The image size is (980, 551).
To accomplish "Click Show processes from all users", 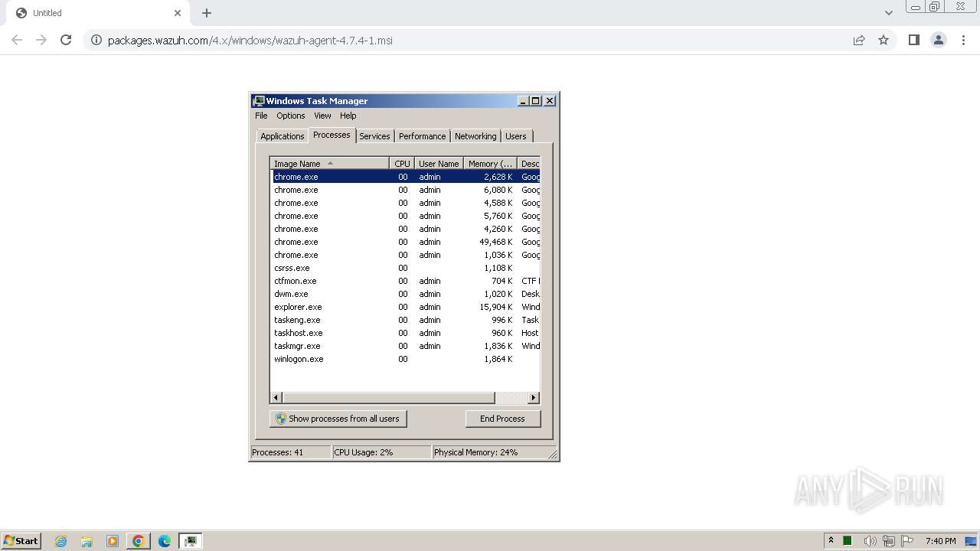I will tap(338, 419).
